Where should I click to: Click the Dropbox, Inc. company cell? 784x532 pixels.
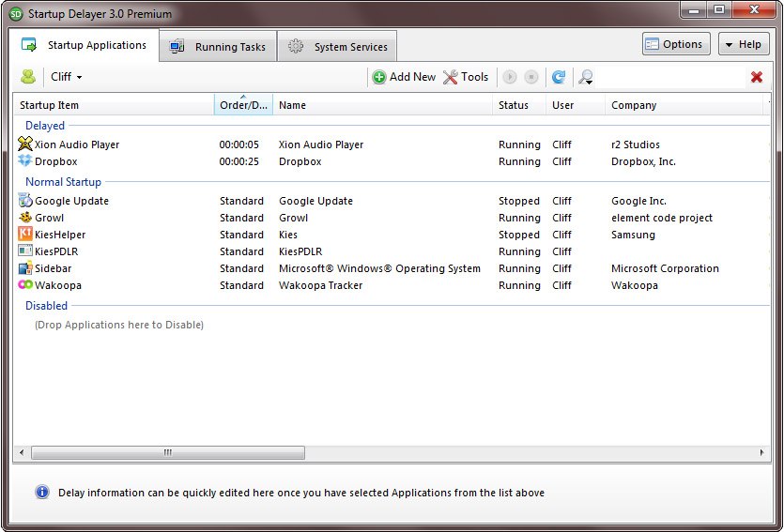coord(643,161)
